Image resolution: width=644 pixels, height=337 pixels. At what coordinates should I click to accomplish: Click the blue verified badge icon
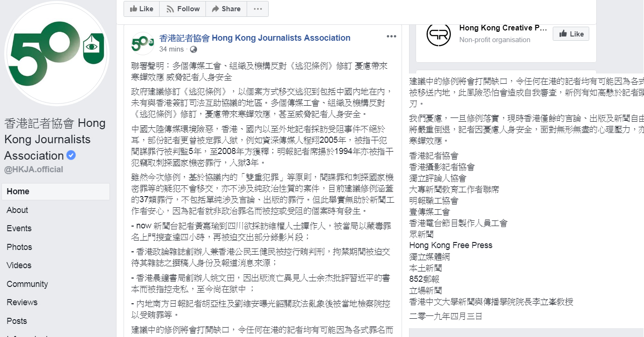[71, 155]
